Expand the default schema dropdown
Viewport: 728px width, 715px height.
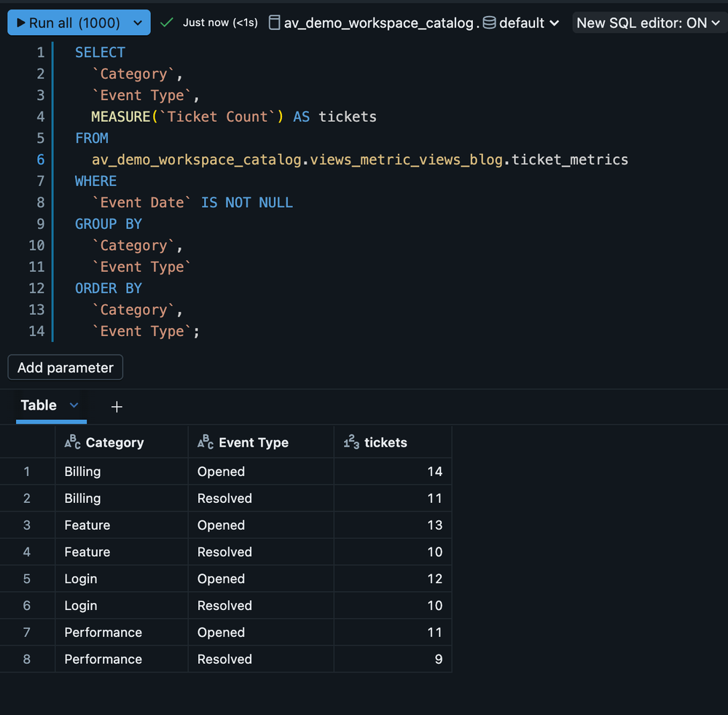(555, 23)
